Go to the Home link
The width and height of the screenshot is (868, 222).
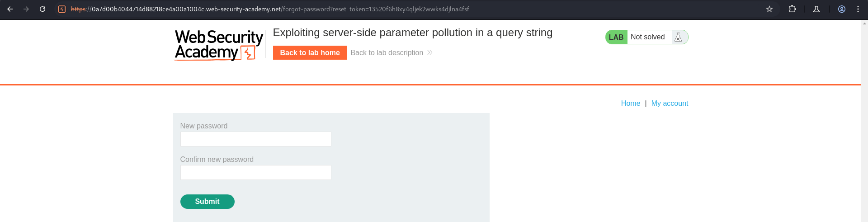click(631, 104)
